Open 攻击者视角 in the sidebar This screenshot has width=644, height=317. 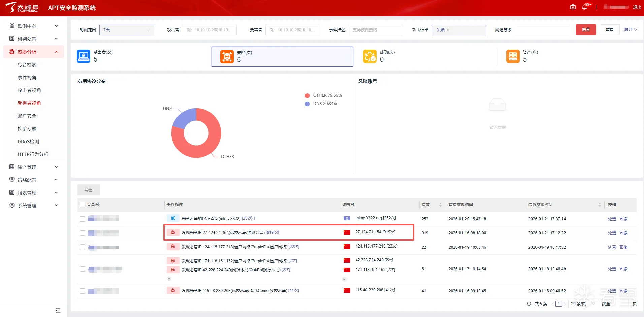29,90
